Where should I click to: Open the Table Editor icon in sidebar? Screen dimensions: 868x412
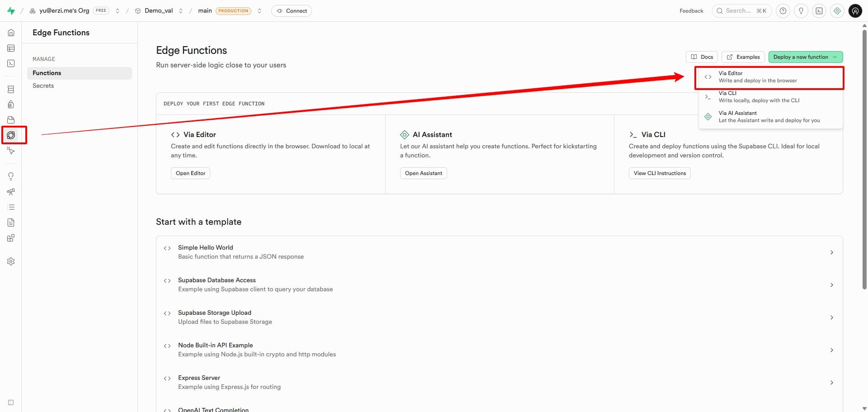pos(11,48)
